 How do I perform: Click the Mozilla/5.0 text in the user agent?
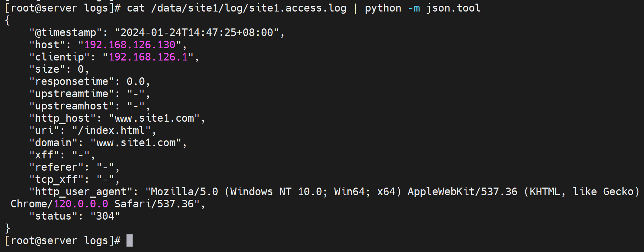coord(184,192)
